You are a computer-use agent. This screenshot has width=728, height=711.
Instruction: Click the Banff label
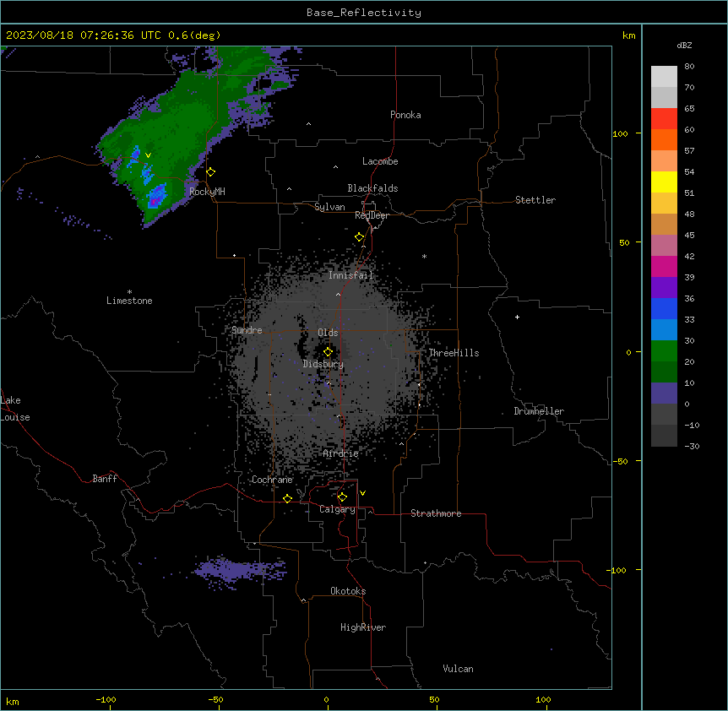(x=105, y=479)
